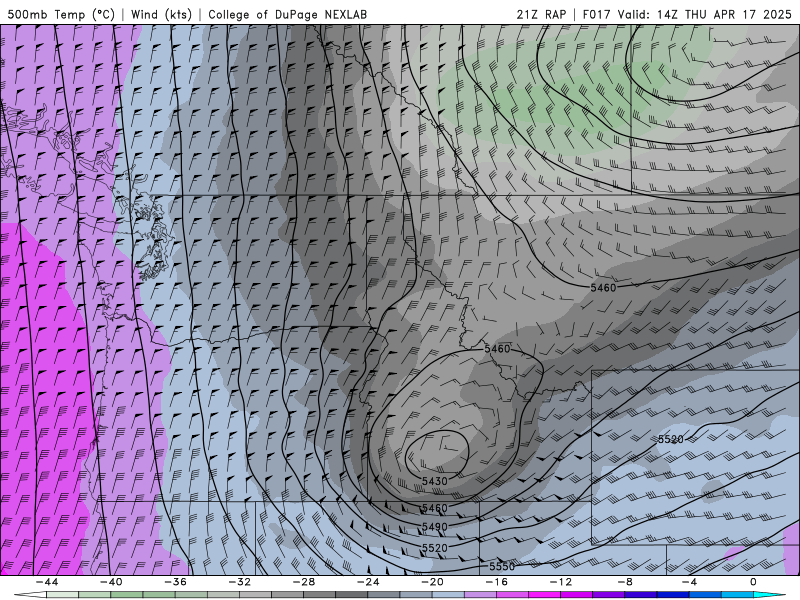
Task: Click the -28 colorbar tick label
Action: point(304,582)
